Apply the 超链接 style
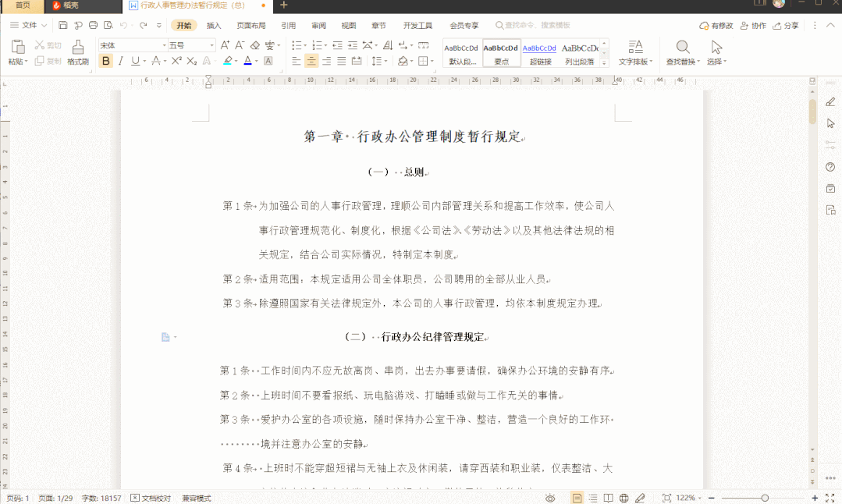The width and height of the screenshot is (842, 504). pos(540,52)
